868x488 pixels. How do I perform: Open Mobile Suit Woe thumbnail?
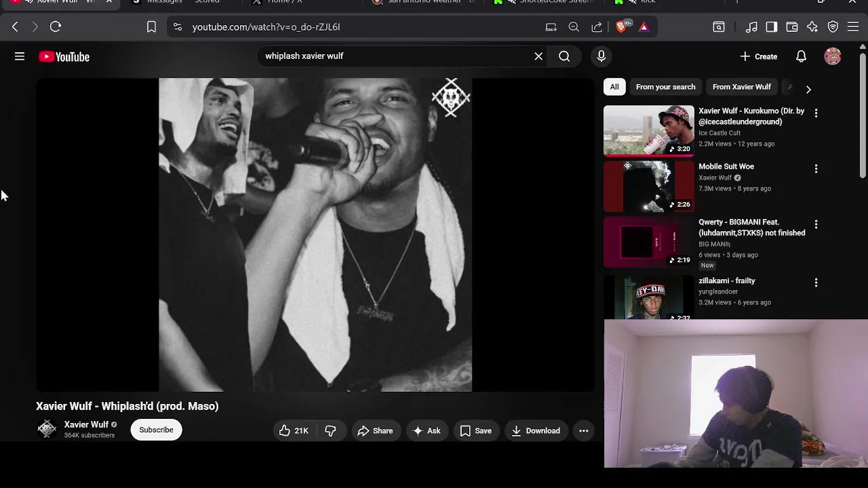[649, 186]
